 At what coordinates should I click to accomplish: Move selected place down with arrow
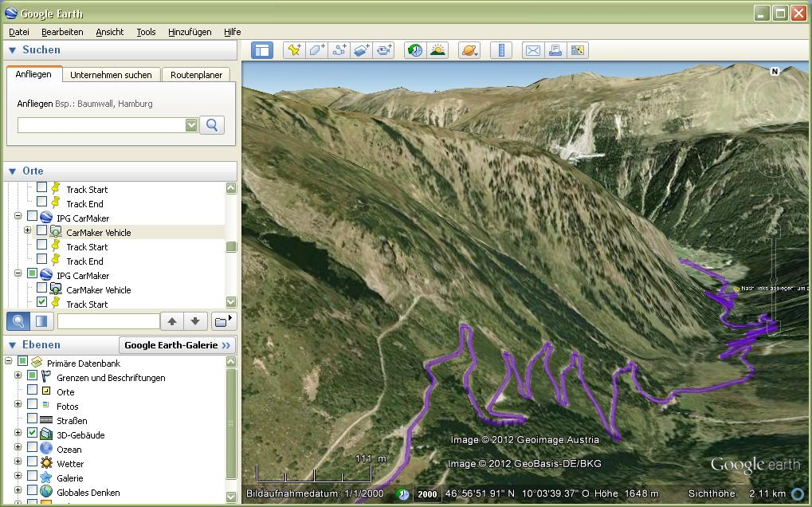coord(195,321)
